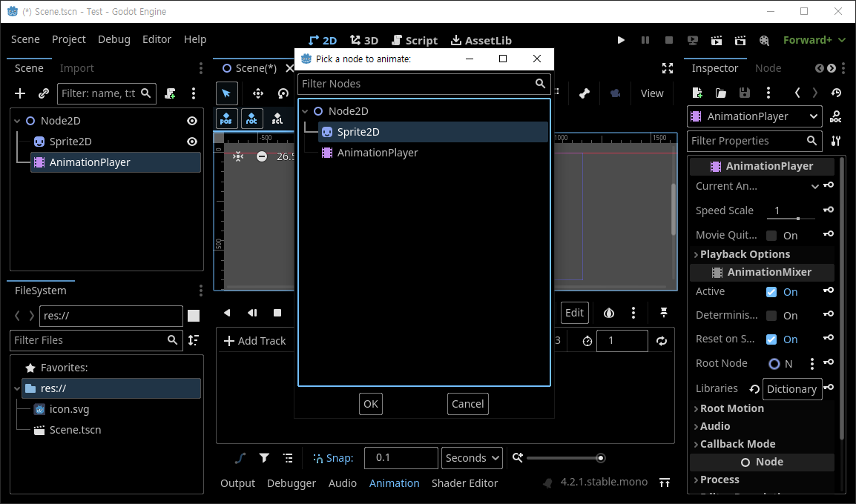Run the project with the play icon
The height and width of the screenshot is (504, 856).
[621, 40]
